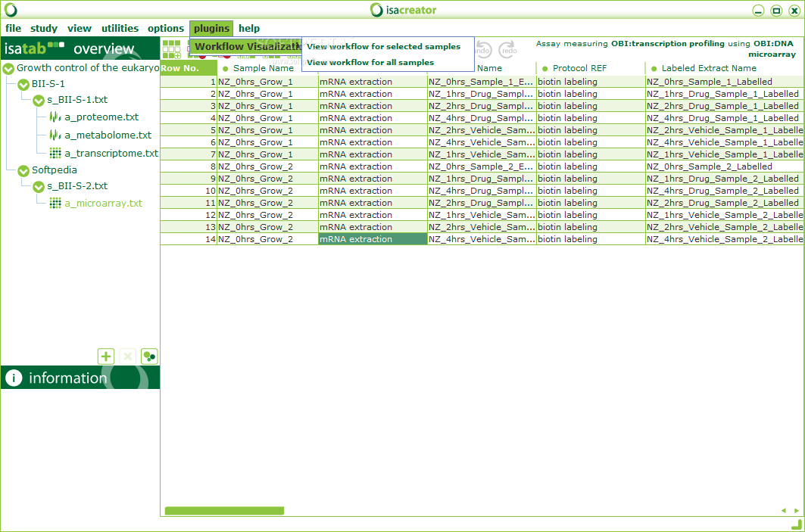Collapse the Softpedia study node
805x532 pixels.
click(23, 171)
